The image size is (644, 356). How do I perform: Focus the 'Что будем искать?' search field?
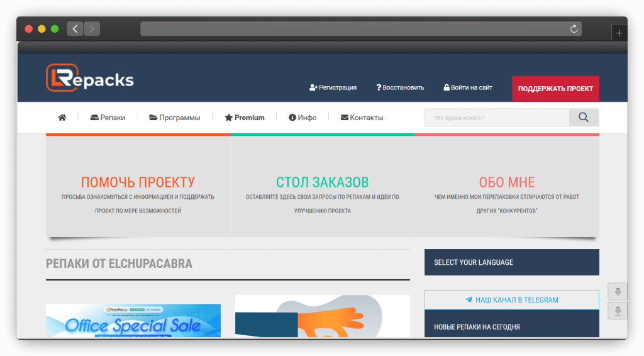[x=497, y=118]
